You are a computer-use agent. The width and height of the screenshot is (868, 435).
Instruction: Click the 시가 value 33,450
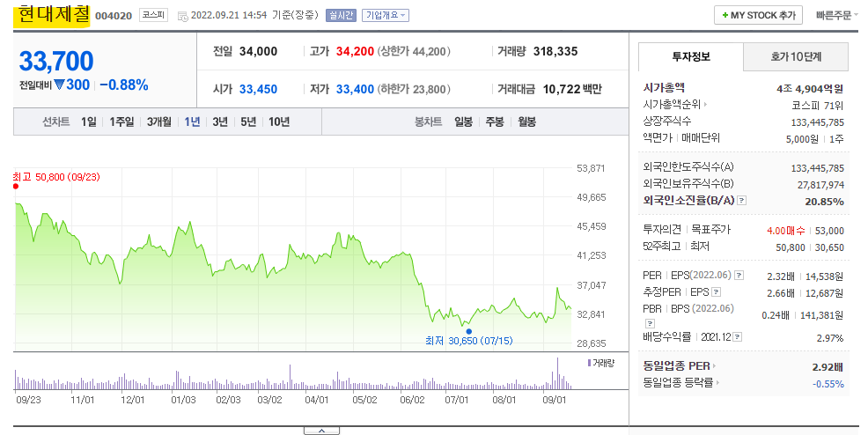258,89
